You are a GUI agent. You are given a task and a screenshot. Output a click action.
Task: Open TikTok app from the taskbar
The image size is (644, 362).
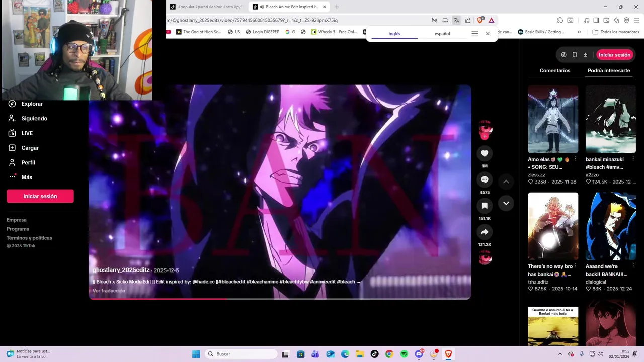(x=374, y=354)
